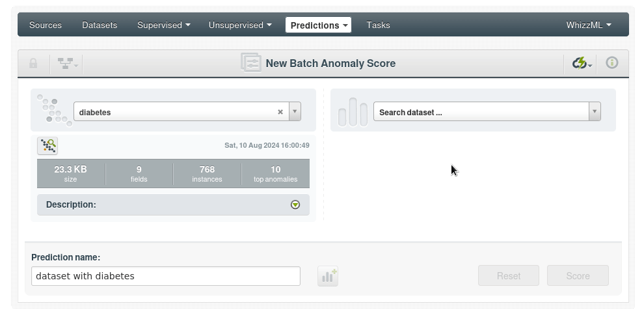Screen dimensions: 644x334
Task: Click the dataset bars icon
Action: coord(353,112)
